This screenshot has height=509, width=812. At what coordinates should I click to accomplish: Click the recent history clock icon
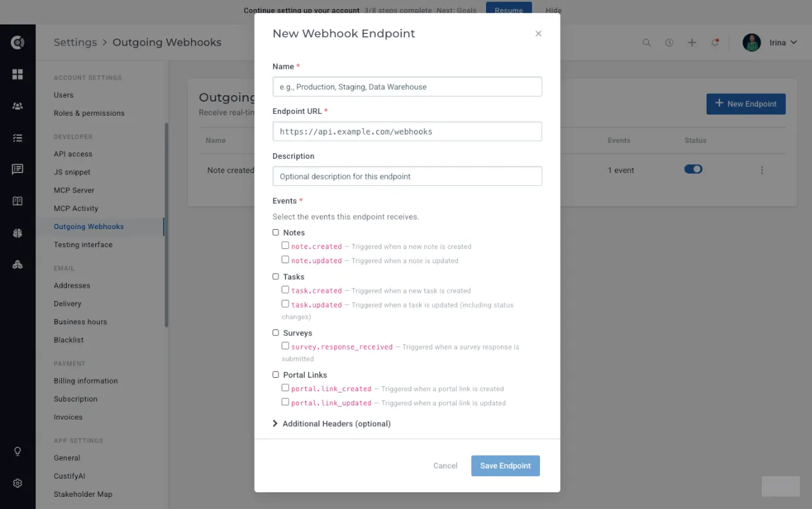pos(669,42)
